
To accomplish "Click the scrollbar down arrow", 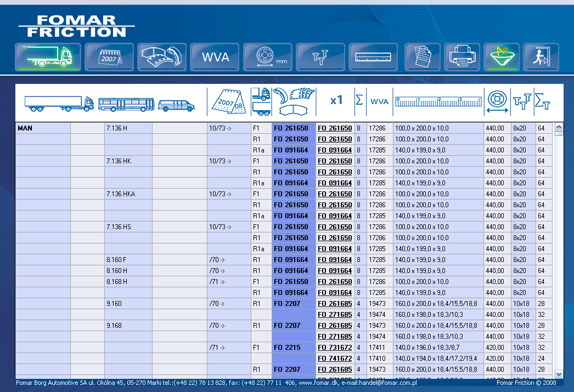I will pyautogui.click(x=559, y=374).
